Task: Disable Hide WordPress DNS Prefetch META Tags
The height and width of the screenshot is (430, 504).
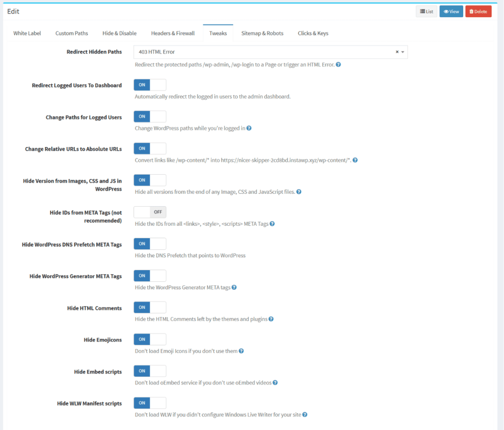Action: (150, 244)
